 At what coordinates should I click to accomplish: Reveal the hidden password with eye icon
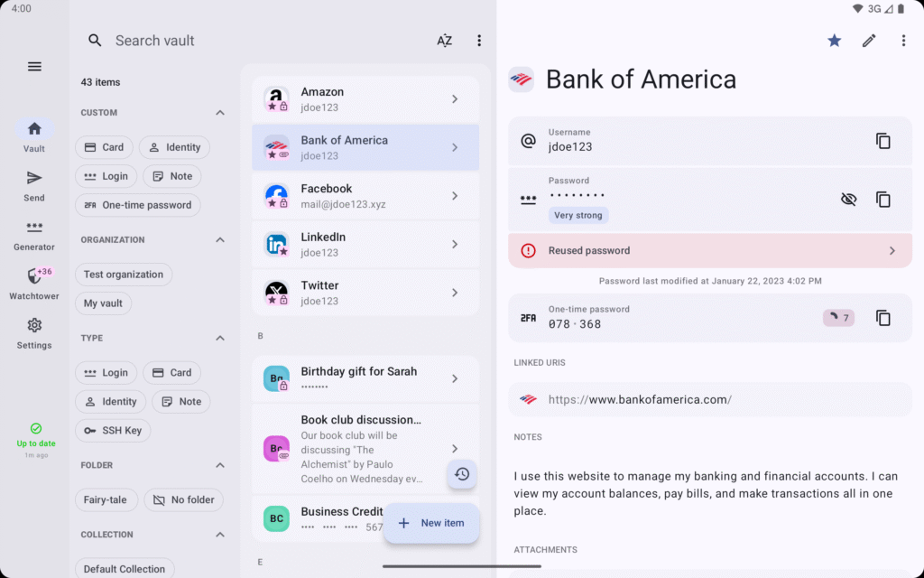(848, 200)
